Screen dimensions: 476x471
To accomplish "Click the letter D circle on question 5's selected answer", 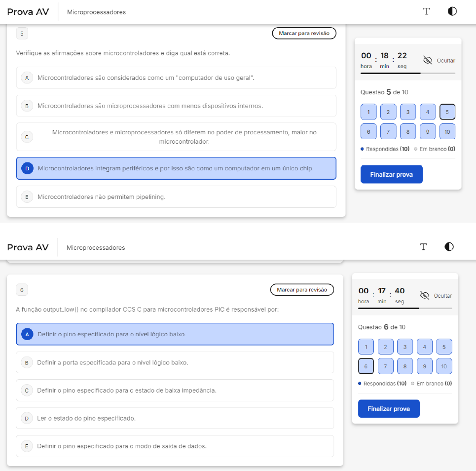I will [x=27, y=168].
